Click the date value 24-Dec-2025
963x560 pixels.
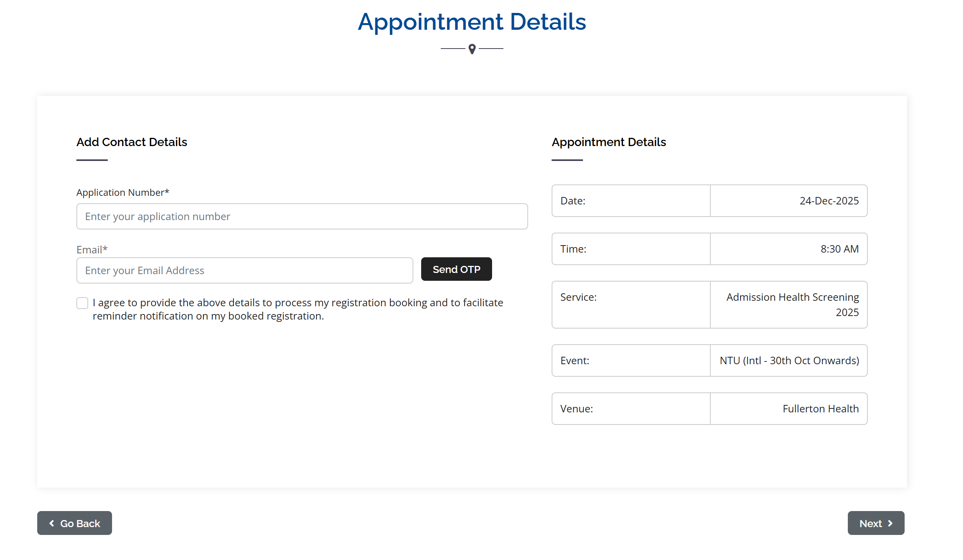coord(829,201)
